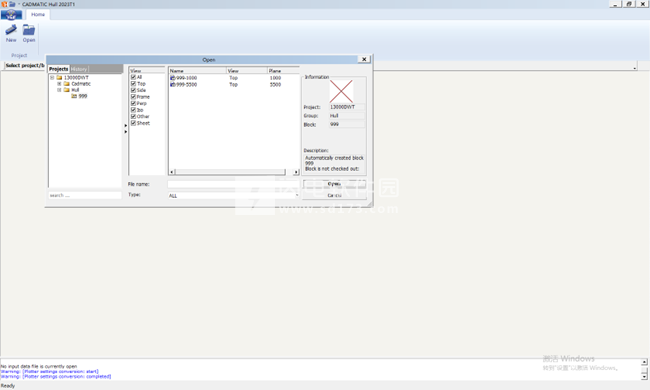Select the 999 block folder icon
650x390 pixels.
coord(74,96)
